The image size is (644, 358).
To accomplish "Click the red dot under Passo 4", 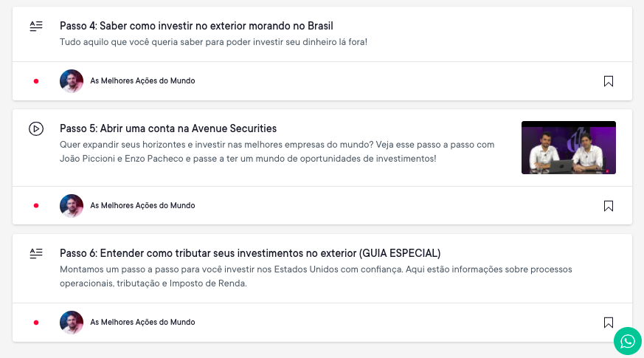I will (36, 81).
